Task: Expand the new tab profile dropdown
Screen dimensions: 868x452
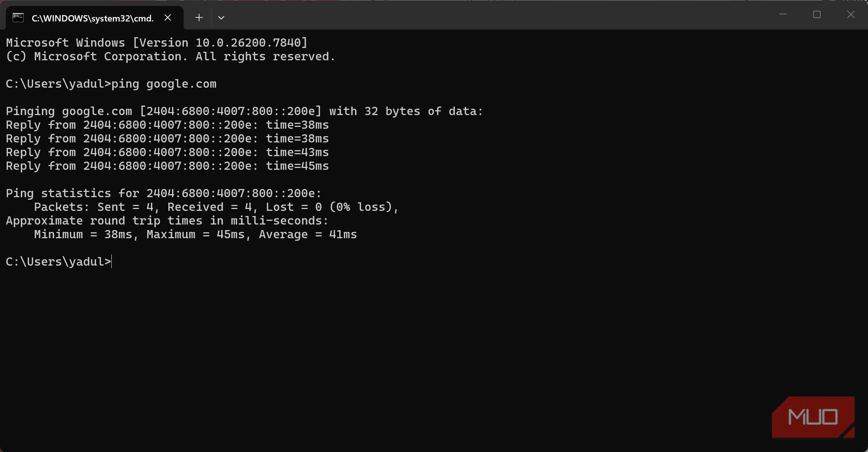Action: (221, 17)
